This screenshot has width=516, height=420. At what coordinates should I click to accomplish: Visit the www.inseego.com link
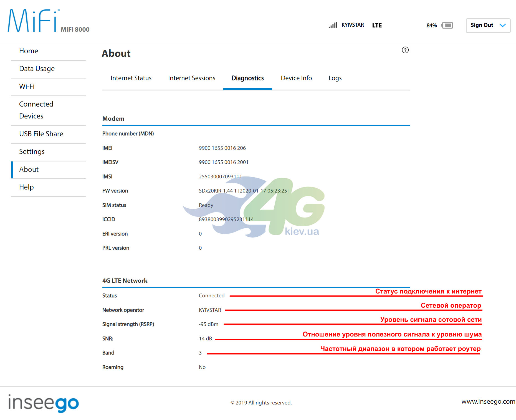tap(488, 401)
